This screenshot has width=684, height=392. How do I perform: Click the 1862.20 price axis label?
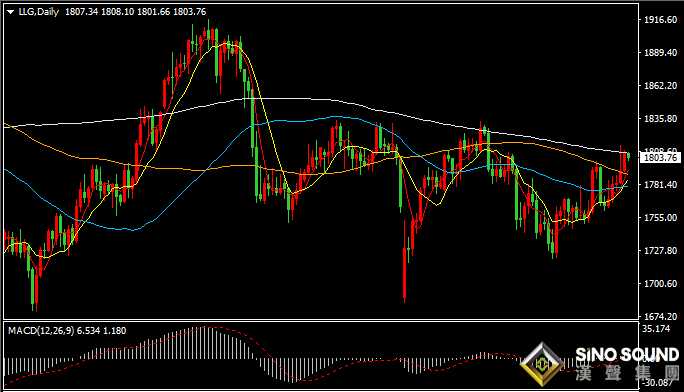point(660,85)
